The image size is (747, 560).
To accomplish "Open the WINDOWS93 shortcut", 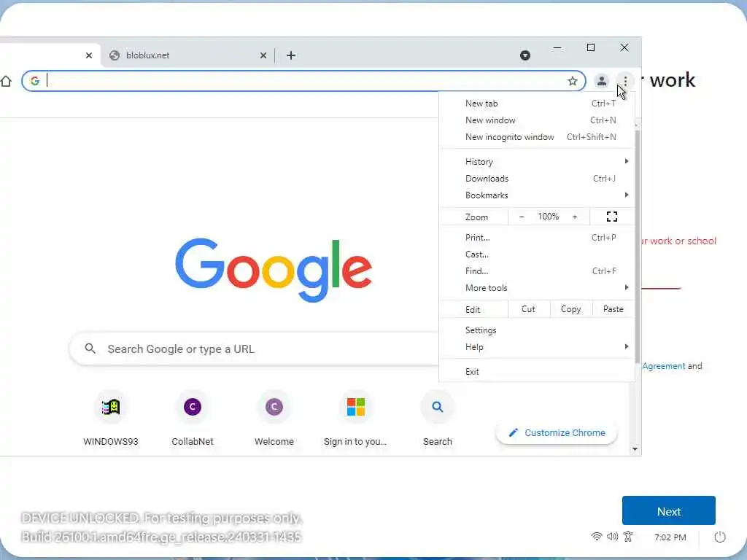I will pyautogui.click(x=111, y=419).
